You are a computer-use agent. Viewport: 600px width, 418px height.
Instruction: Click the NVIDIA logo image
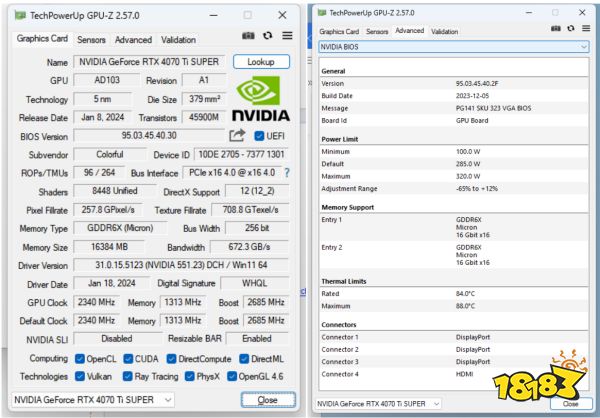(261, 99)
